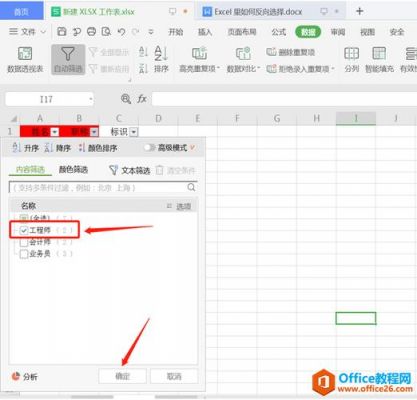The image size is (417, 400).
Task: Click the 全部显示 show-all filter icon
Action: [x=93, y=52]
